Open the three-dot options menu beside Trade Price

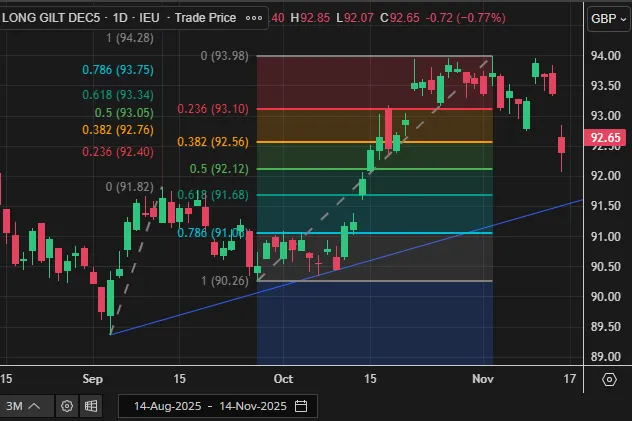click(254, 18)
